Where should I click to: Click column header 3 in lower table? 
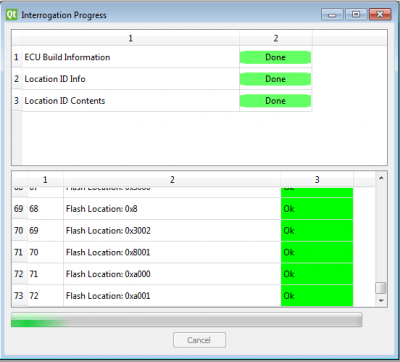[x=317, y=180]
